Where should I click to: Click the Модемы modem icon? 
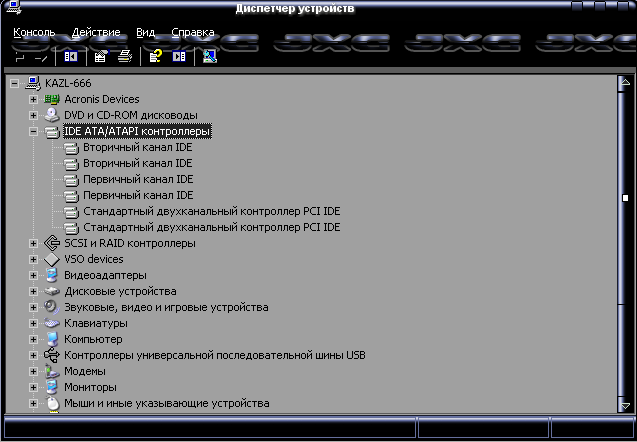pyautogui.click(x=52, y=371)
